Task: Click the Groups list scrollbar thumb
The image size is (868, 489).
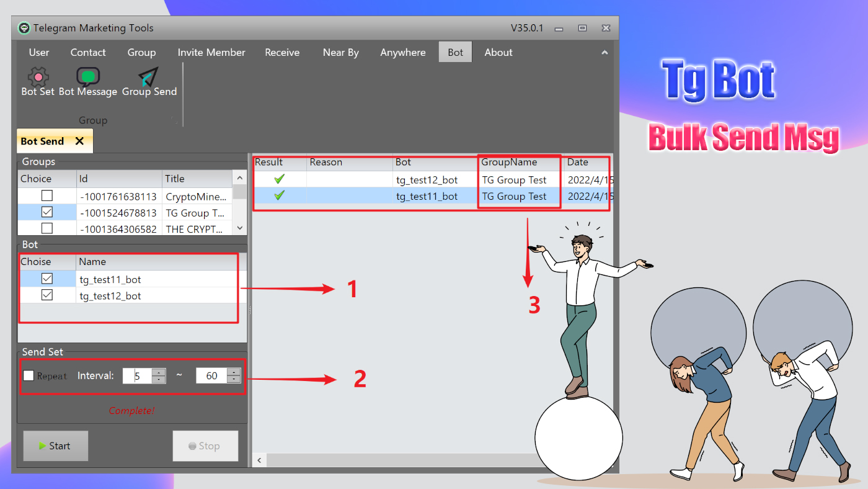Action: coord(239,191)
